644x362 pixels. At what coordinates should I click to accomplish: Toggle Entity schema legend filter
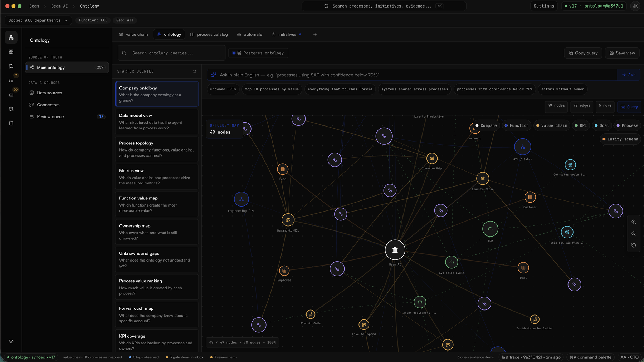click(620, 139)
